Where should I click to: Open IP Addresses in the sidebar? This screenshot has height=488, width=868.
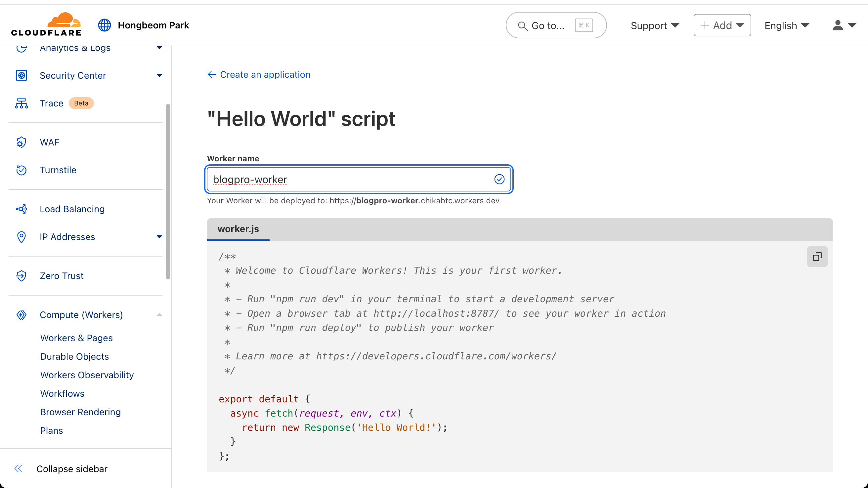67,237
